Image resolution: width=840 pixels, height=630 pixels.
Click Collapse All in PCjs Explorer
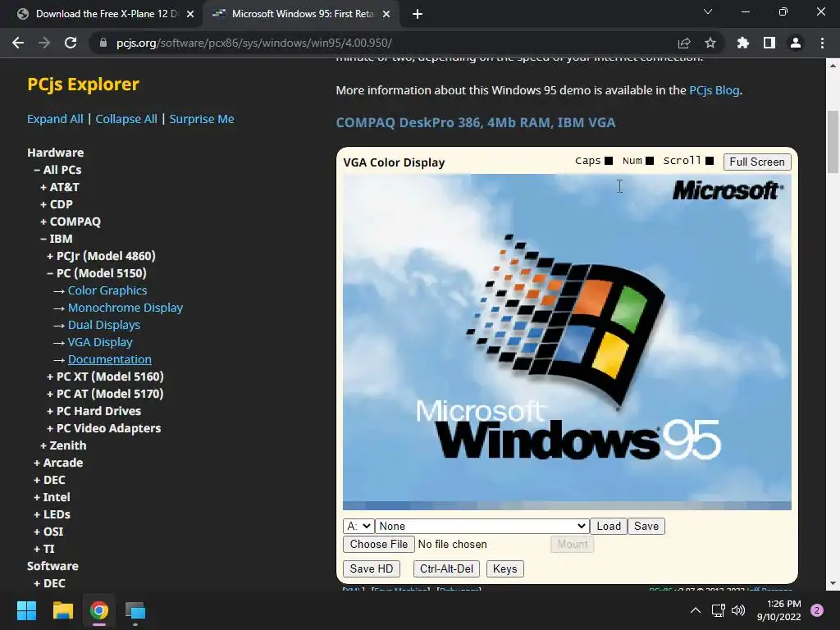coord(126,119)
